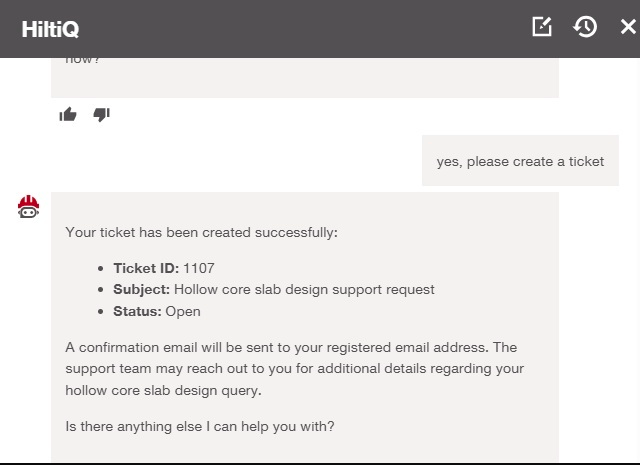The height and width of the screenshot is (465, 640).
Task: Click the confirmation email paragraph
Action: pos(294,369)
